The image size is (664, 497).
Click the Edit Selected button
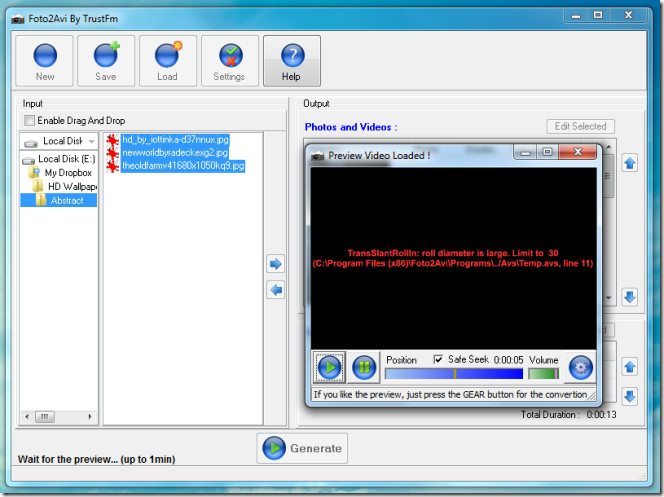(580, 127)
